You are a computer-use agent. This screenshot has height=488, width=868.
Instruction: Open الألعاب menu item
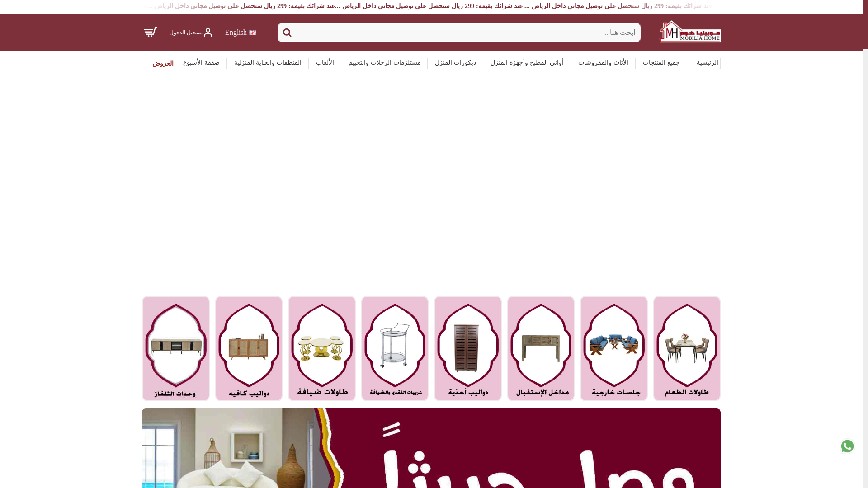click(325, 63)
